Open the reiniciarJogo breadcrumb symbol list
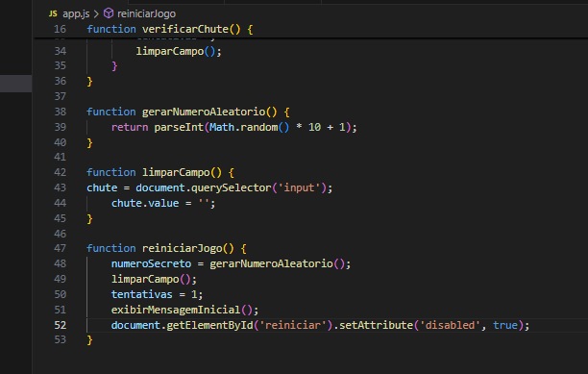 point(146,13)
